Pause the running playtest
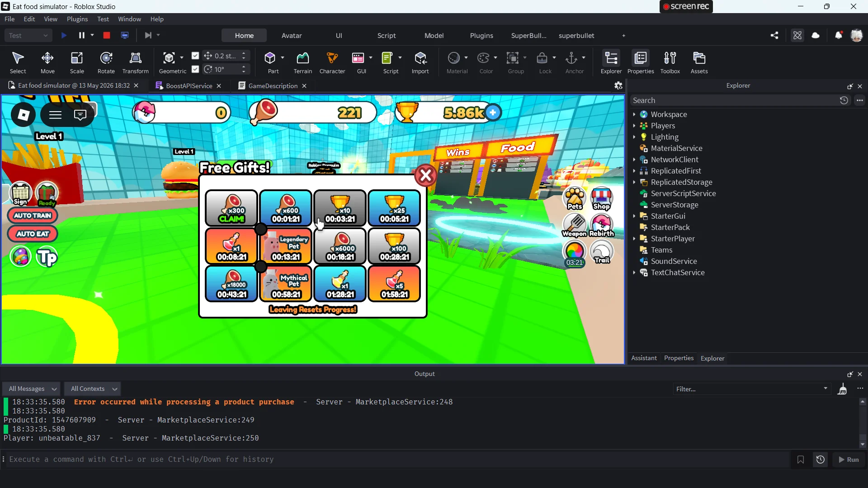 point(82,35)
